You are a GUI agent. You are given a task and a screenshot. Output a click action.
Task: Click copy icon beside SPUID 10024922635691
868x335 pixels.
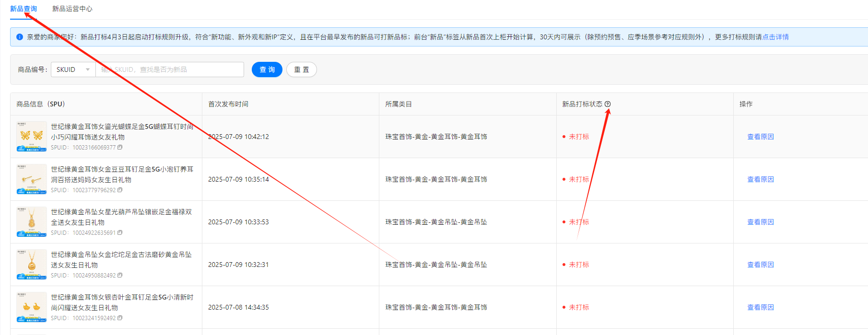point(120,233)
